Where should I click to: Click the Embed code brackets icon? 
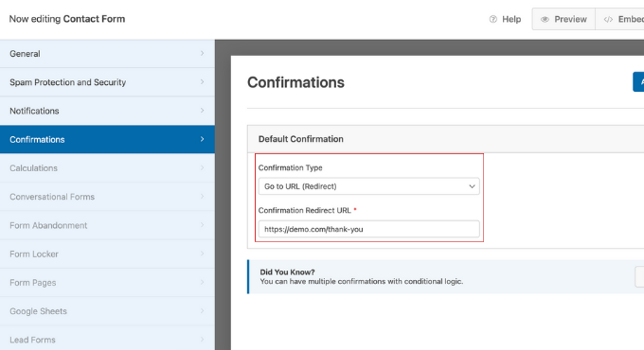pos(608,19)
